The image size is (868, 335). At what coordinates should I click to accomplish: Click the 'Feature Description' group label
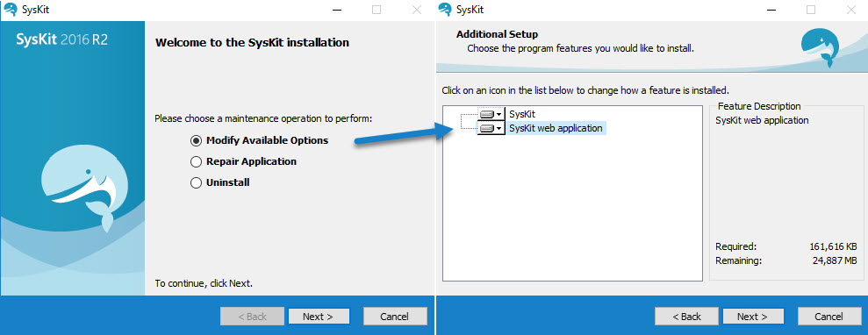click(759, 106)
